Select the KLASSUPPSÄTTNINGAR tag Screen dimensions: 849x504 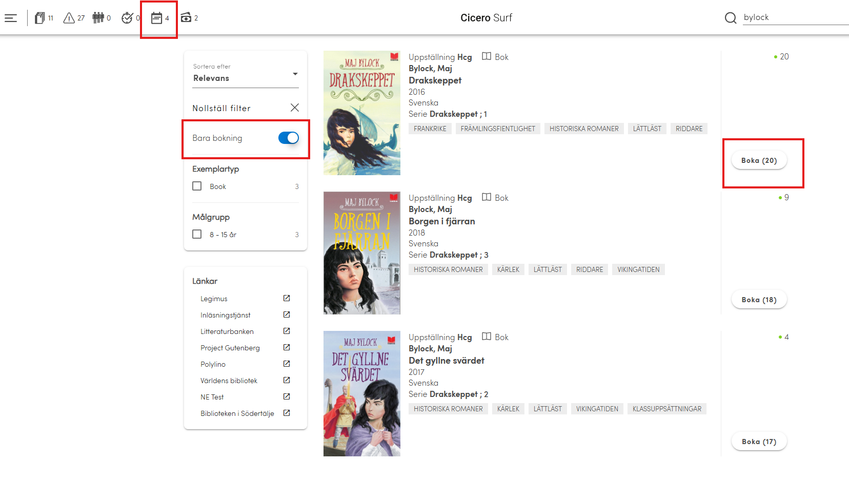point(667,409)
